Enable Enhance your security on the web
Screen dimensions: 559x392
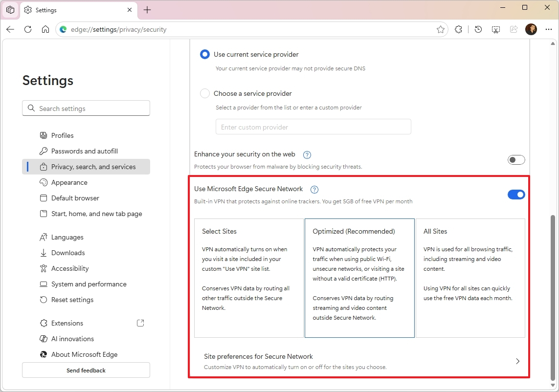516,159
